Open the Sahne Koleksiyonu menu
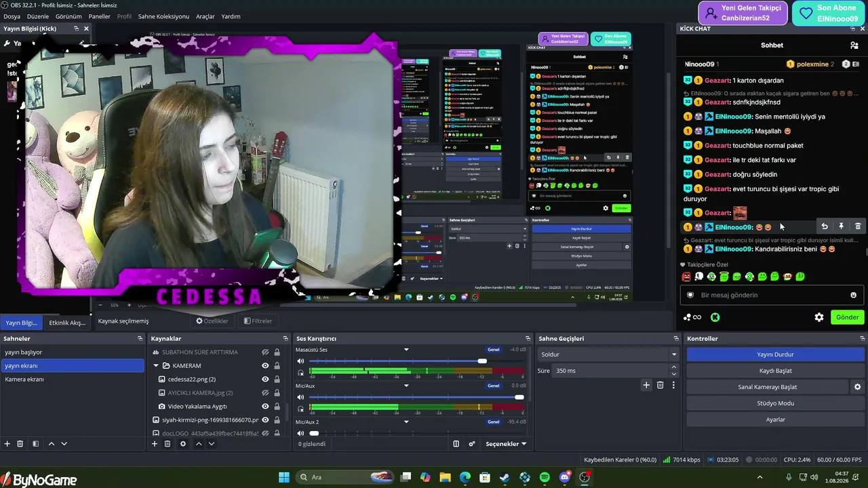Screen dimensions: 868x488 tap(163, 16)
